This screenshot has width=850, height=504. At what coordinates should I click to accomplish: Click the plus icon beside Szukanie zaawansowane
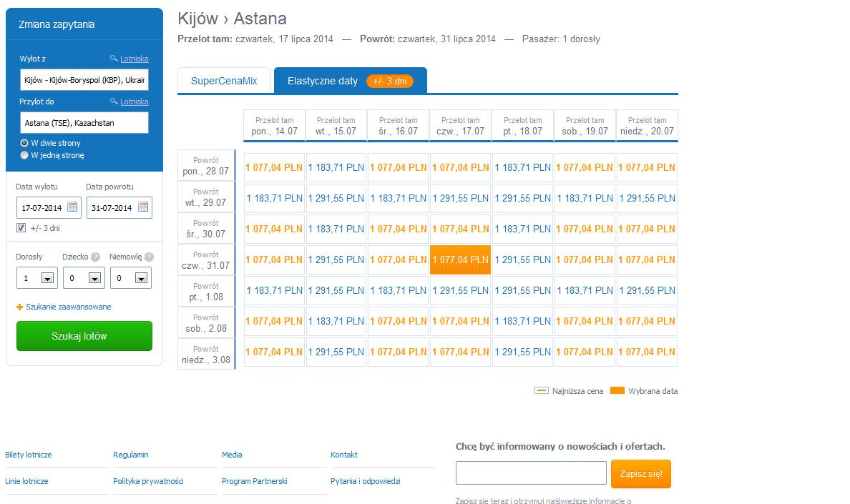click(x=19, y=307)
